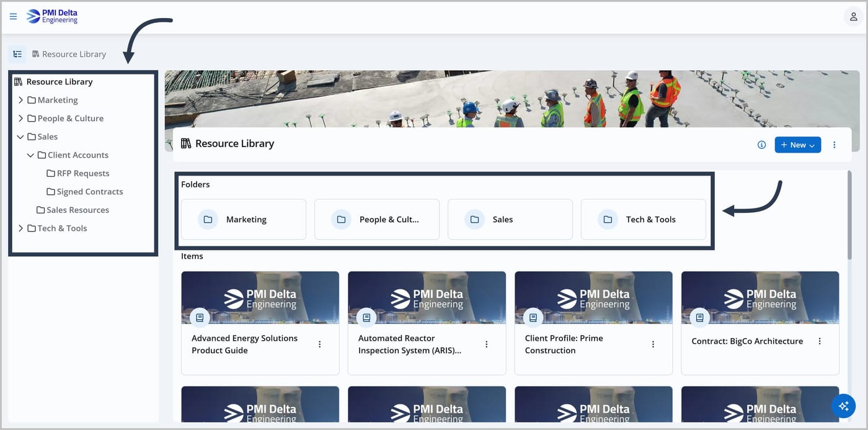Open Client Profile: Prime Construction thumbnail
Image resolution: width=868 pixels, height=430 pixels.
(x=593, y=297)
